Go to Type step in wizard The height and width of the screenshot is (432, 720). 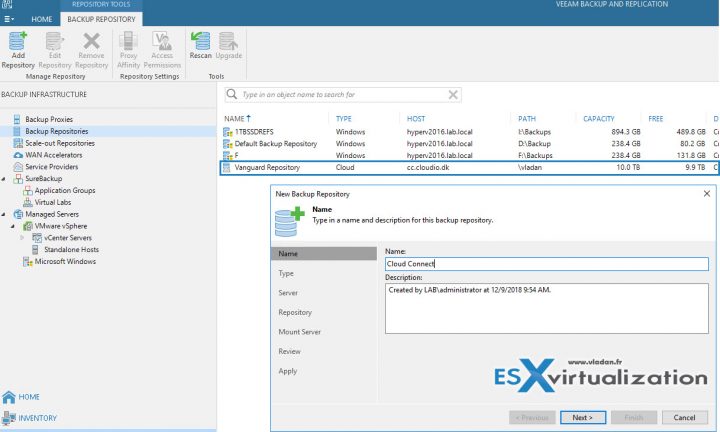286,273
